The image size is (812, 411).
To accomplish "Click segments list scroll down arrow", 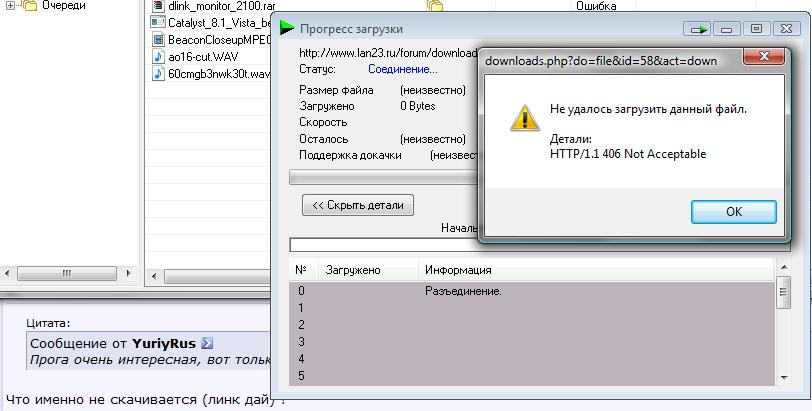I will click(784, 378).
